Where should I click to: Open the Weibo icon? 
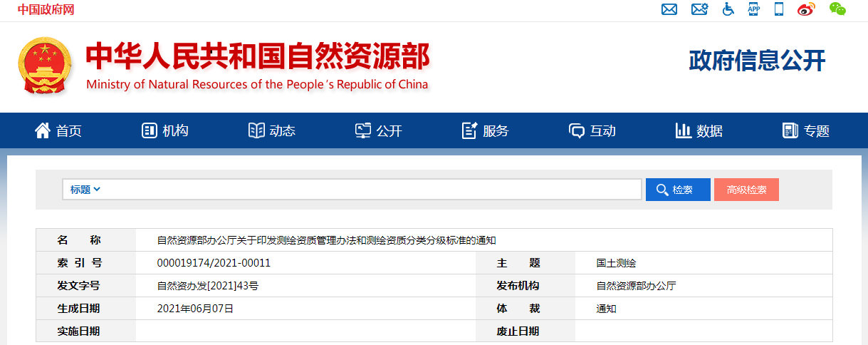click(x=805, y=9)
